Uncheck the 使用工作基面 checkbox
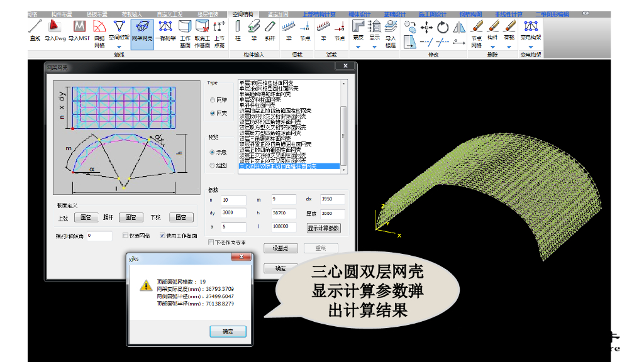 pyautogui.click(x=162, y=236)
